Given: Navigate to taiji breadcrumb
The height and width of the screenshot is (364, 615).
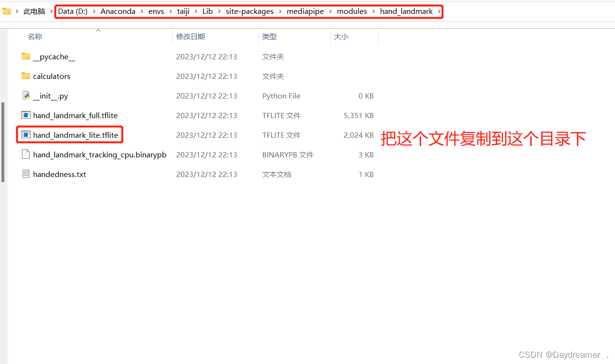Looking at the screenshot, I should click(183, 11).
